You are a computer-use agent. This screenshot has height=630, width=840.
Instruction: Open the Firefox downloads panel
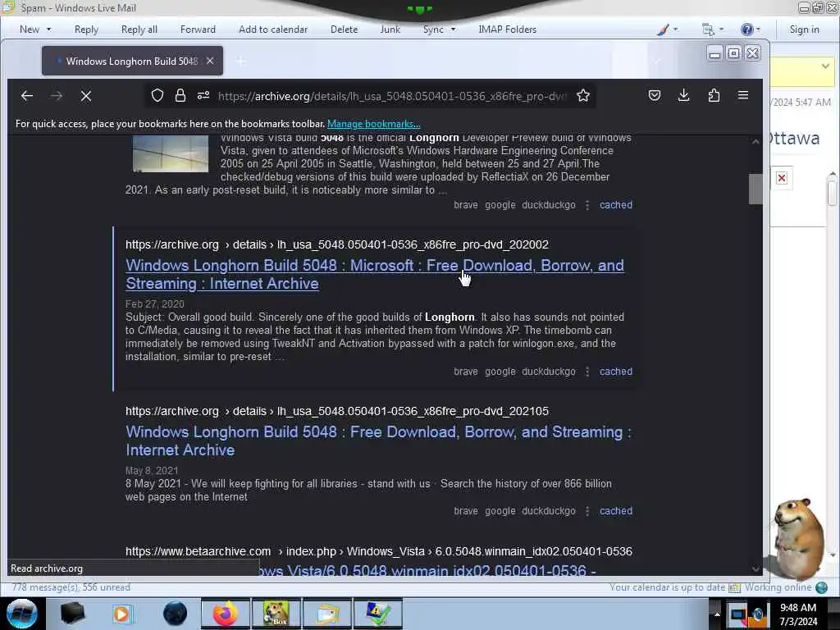coord(683,95)
